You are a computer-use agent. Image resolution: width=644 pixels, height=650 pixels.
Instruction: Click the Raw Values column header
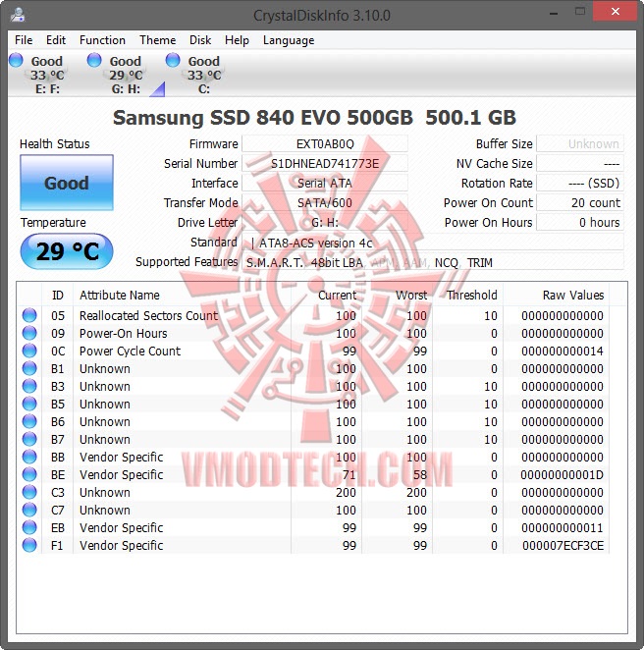tap(557, 295)
